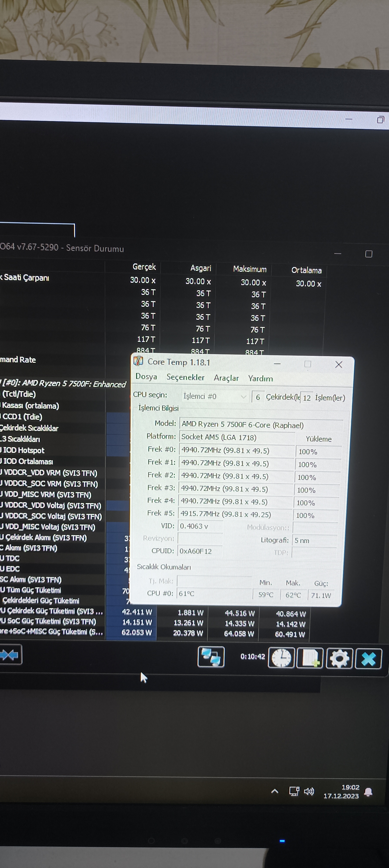The width and height of the screenshot is (389, 868).
Task: Select the (Tctl/Tdie) sensor row
Action: click(18, 394)
